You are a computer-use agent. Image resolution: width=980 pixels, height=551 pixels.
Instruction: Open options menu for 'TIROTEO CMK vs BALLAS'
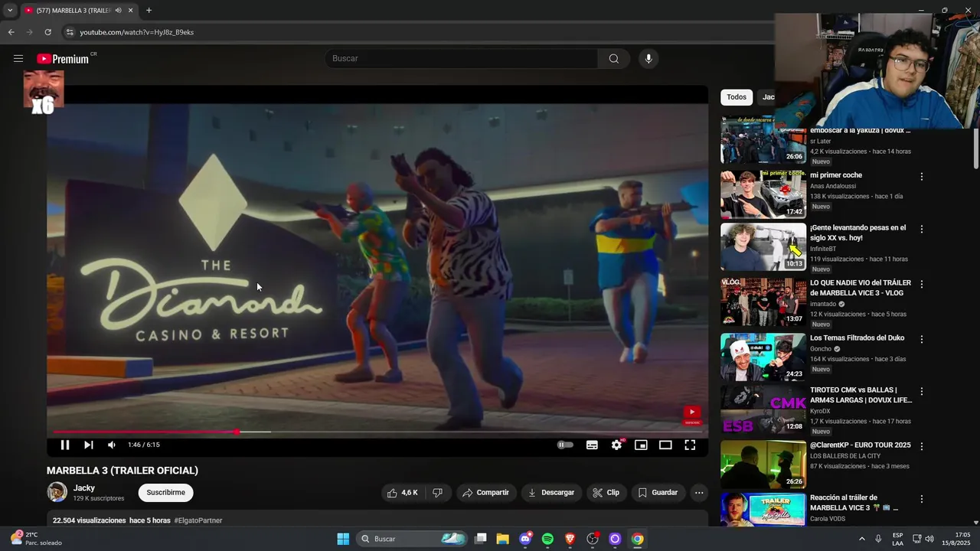click(x=922, y=392)
